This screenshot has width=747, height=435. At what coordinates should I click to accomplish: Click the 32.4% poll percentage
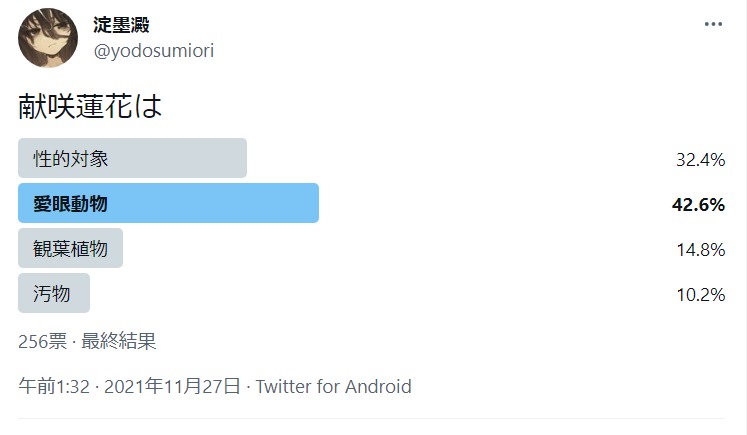pos(699,159)
